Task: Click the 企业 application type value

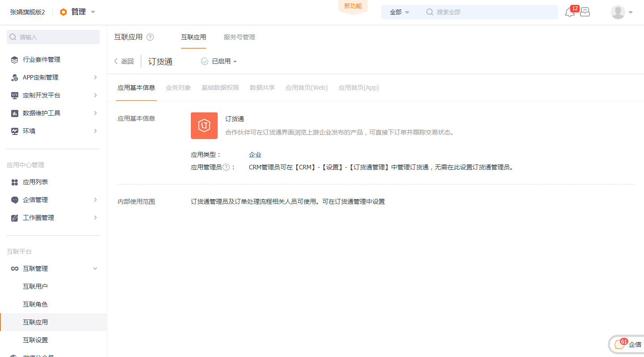Action: click(x=255, y=155)
